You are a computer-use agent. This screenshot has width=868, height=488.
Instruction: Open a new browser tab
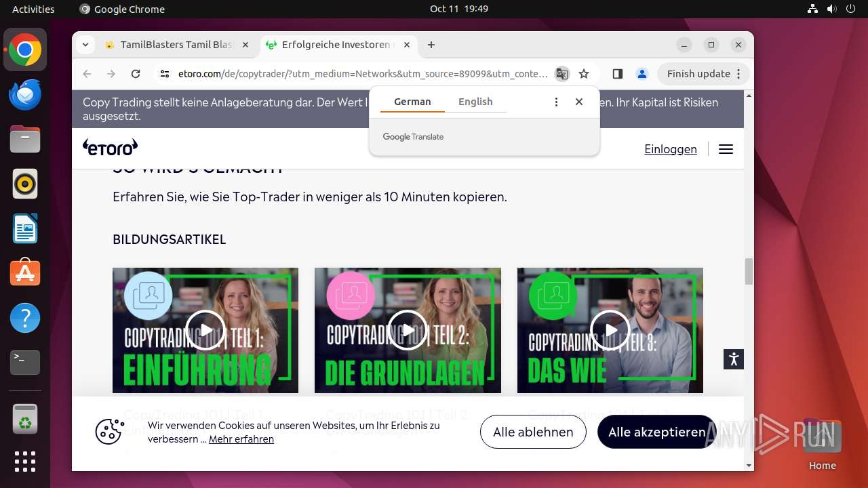tap(431, 45)
